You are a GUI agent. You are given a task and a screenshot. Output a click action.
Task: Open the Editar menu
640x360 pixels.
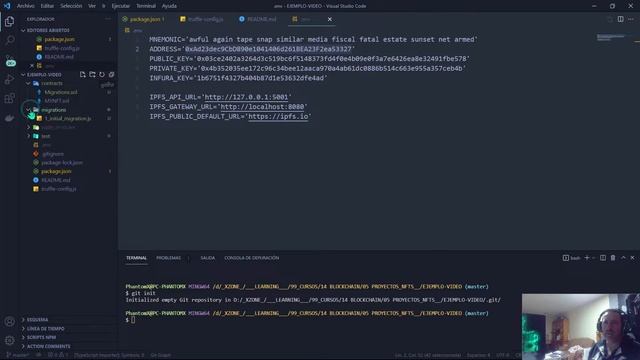pyautogui.click(x=47, y=6)
